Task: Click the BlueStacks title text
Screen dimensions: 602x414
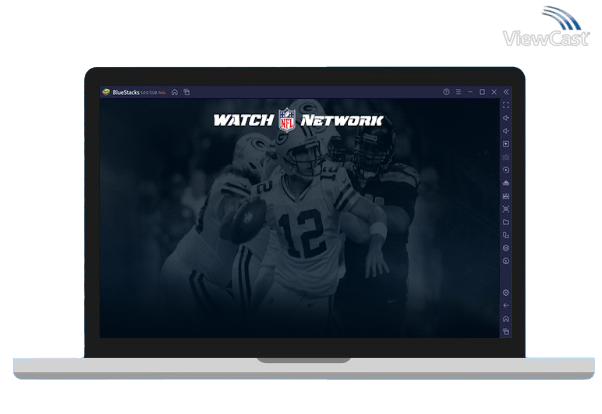Action: 126,92
